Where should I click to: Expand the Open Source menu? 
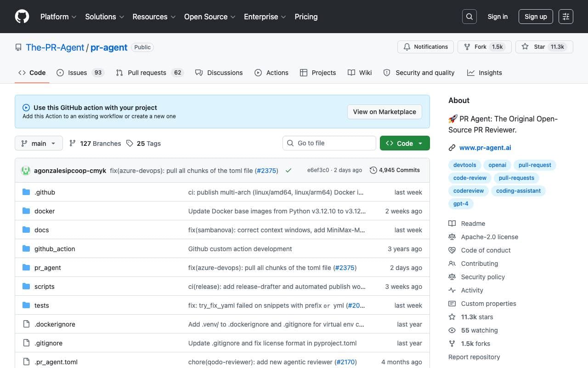point(209,17)
